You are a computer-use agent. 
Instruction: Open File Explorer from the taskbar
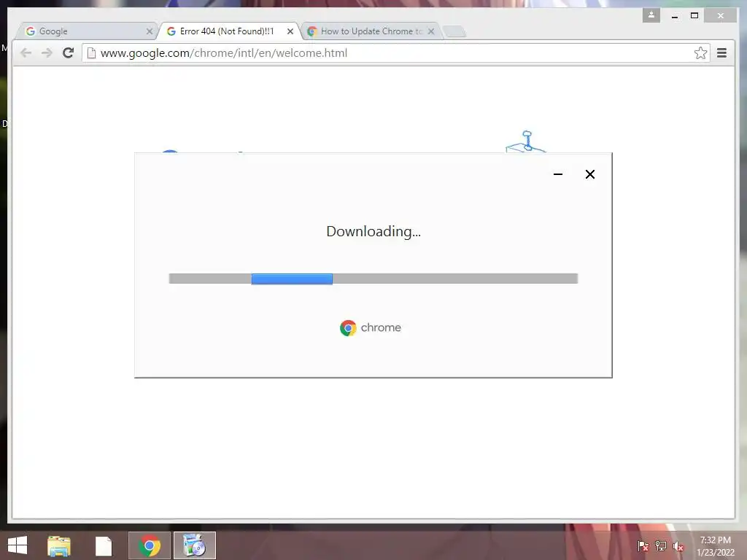[59, 545]
